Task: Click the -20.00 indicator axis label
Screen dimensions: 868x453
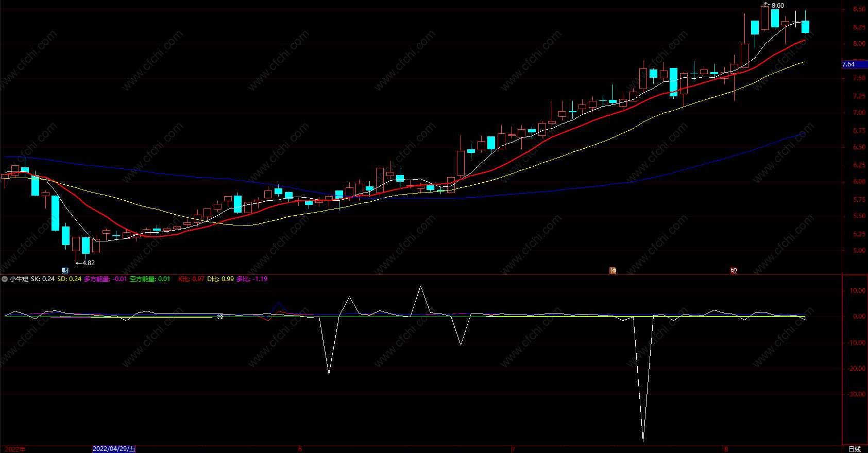Action: [x=857, y=369]
